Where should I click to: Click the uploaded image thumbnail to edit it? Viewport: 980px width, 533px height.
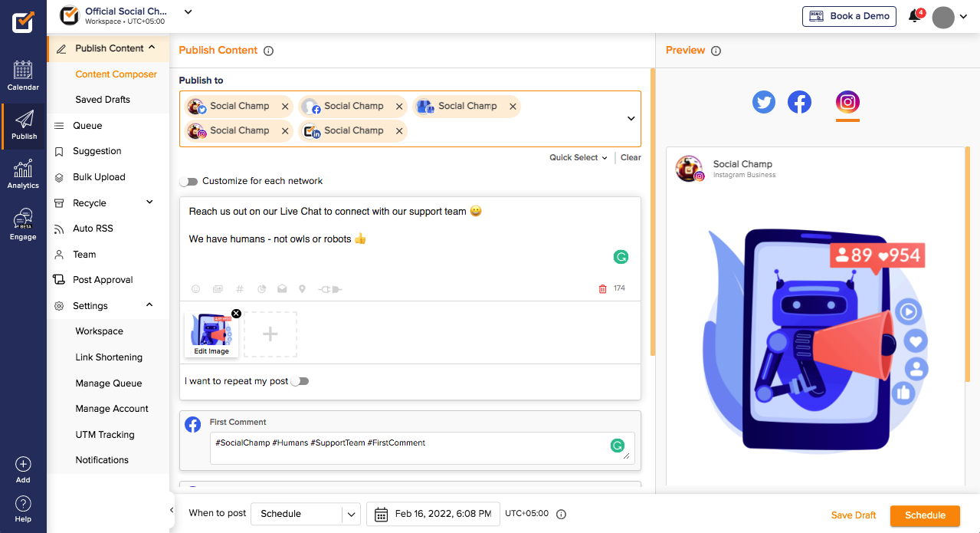211,333
